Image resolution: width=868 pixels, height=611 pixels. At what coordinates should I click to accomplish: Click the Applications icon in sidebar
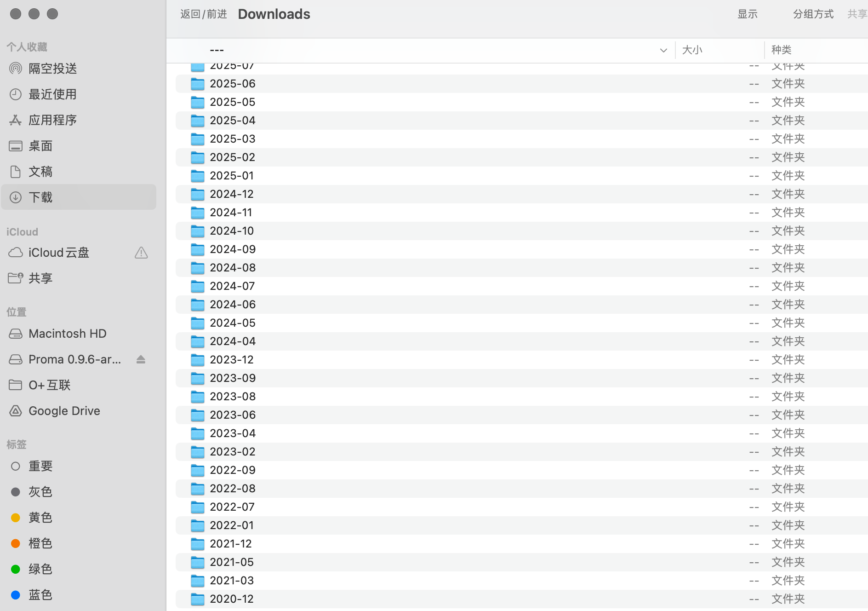tap(16, 120)
